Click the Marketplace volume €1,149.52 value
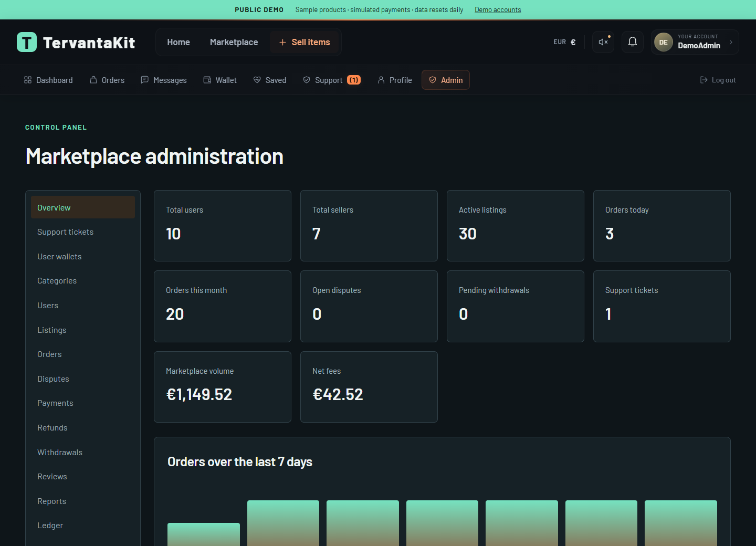This screenshot has height=546, width=756. [x=199, y=394]
